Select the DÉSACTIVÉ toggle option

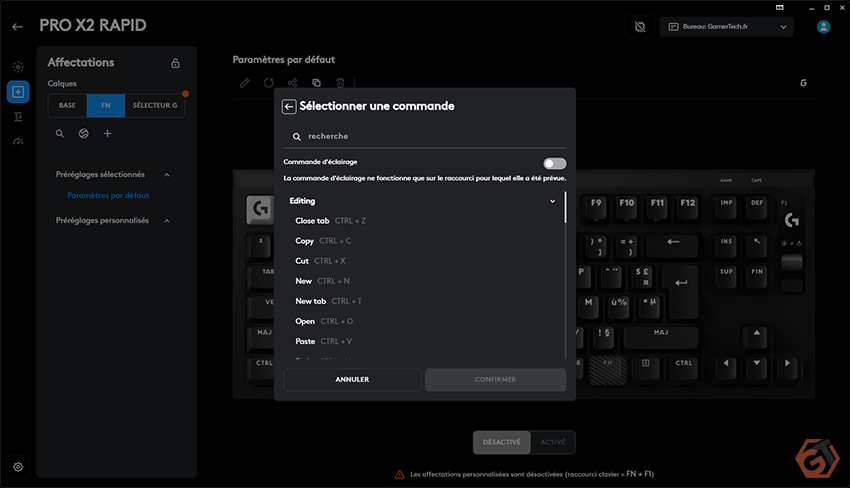(x=501, y=442)
